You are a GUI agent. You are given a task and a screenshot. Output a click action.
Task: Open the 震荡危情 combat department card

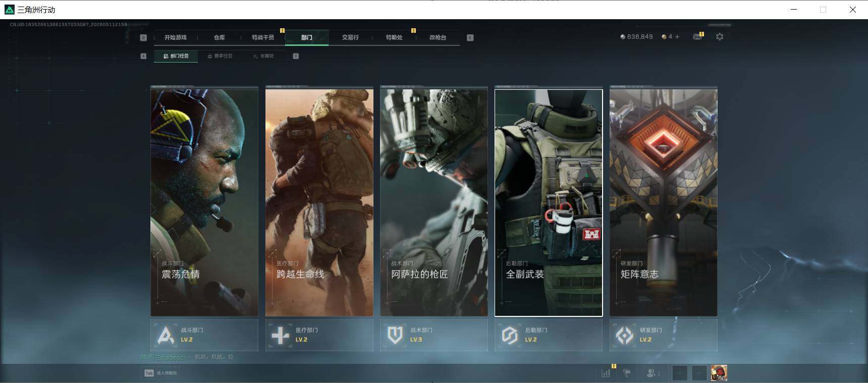pos(204,202)
